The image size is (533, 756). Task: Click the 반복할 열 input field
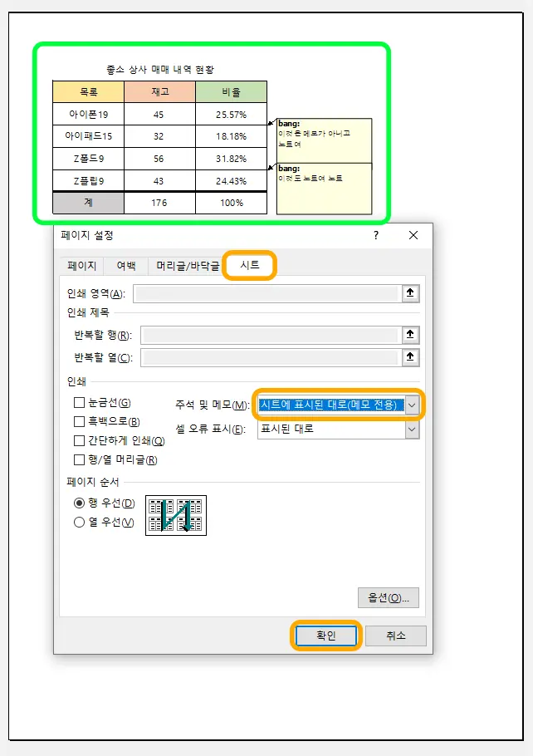coord(271,358)
